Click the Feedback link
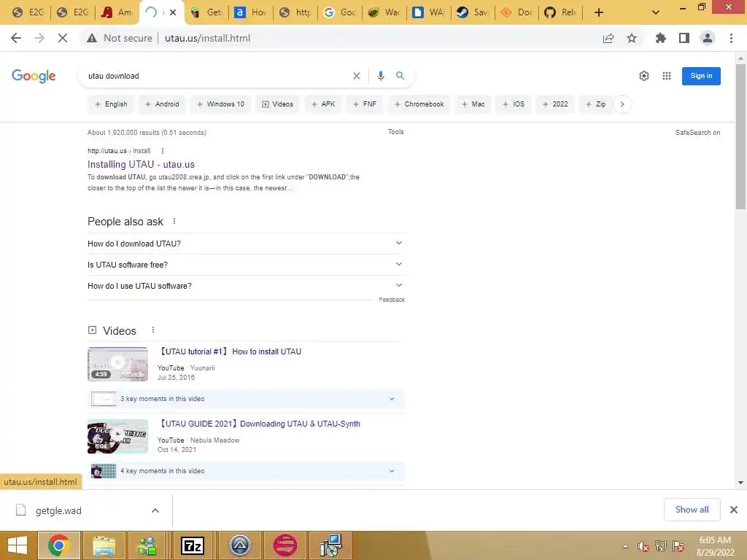Screen dimensions: 747x560 tap(392, 300)
